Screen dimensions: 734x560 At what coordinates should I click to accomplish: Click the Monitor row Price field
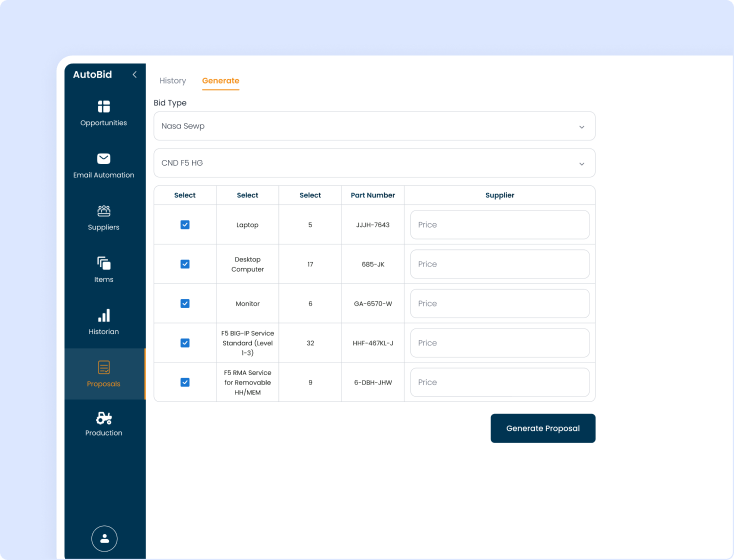[500, 303]
